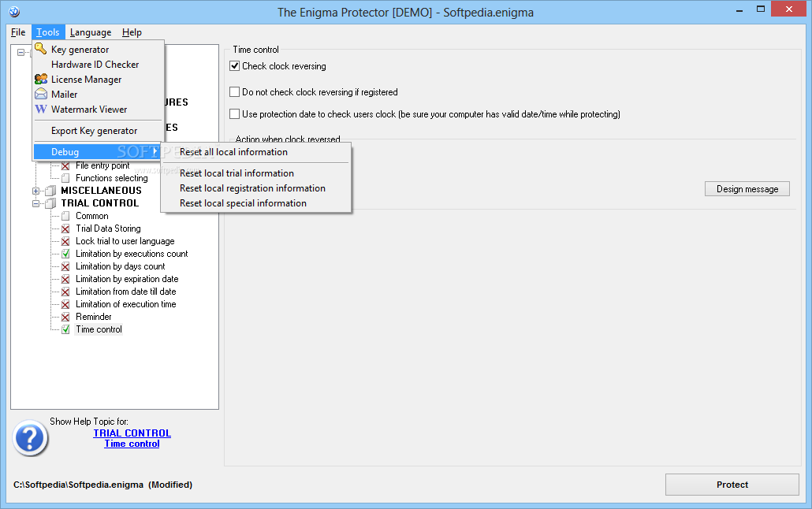Open the Language menu
This screenshot has height=509, width=812.
[x=91, y=32]
